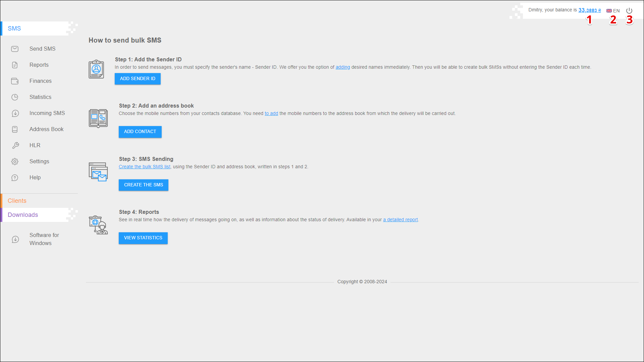Image resolution: width=644 pixels, height=362 pixels.
Task: Open the Address Book menu item
Action: point(46,129)
